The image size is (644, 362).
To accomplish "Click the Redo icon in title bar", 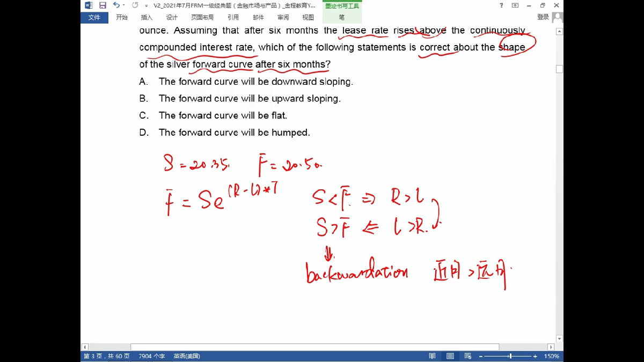I will coord(135,5).
